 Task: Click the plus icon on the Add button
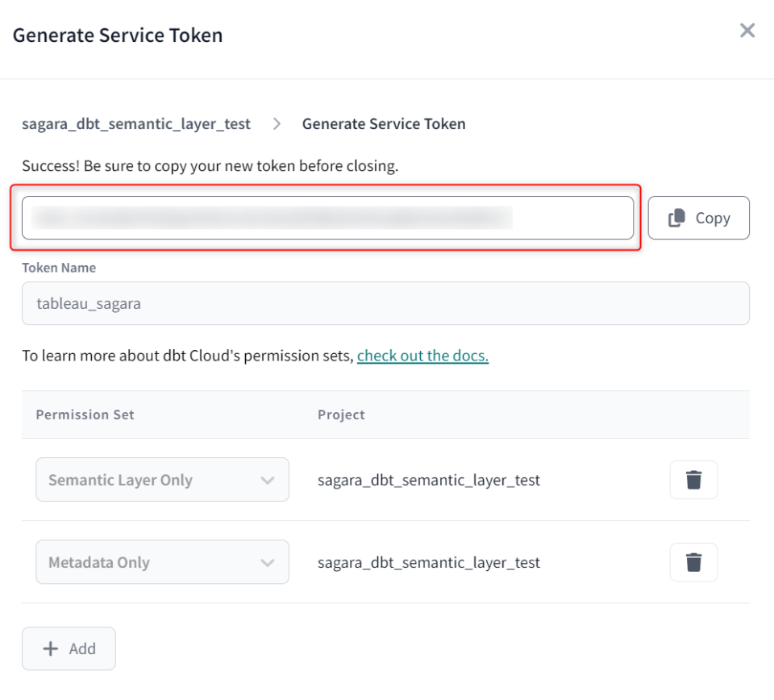click(x=51, y=648)
